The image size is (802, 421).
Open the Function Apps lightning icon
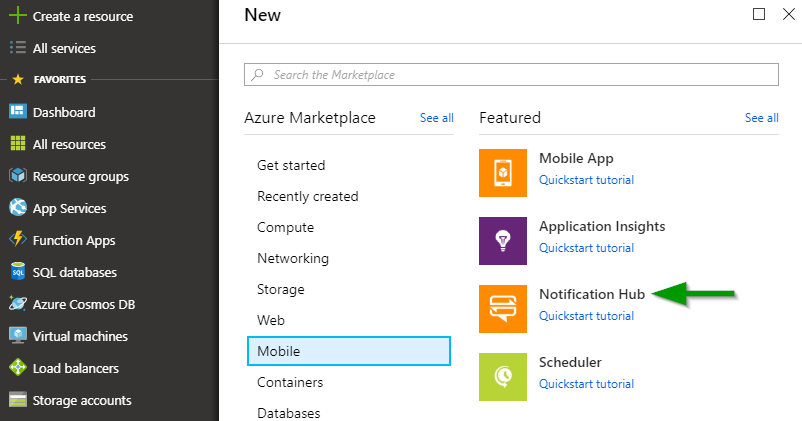[18, 239]
